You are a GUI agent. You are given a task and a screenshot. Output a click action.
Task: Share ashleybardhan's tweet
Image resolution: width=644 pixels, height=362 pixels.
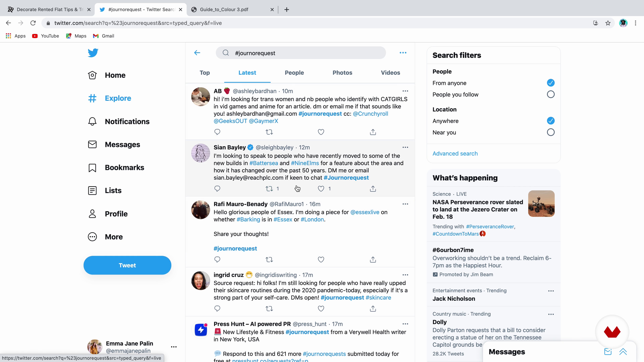(x=373, y=132)
